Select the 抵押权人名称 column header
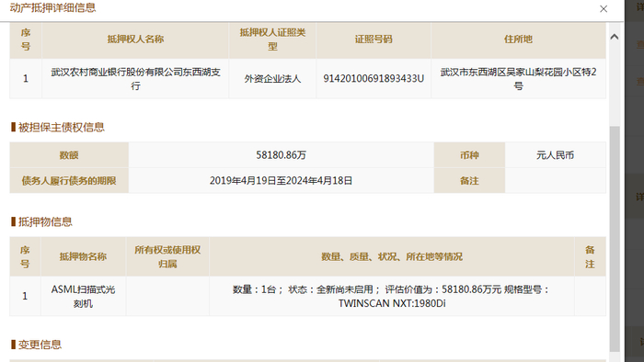644x362 pixels. [x=135, y=40]
